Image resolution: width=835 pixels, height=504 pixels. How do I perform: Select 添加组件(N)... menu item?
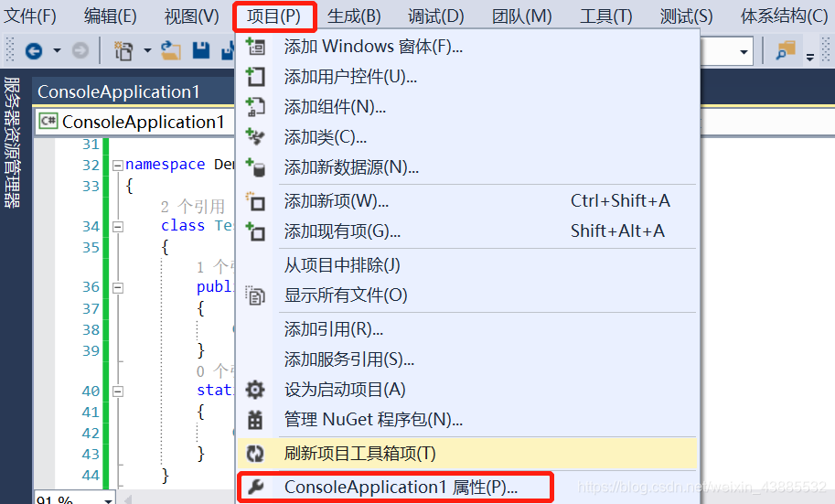pos(467,107)
